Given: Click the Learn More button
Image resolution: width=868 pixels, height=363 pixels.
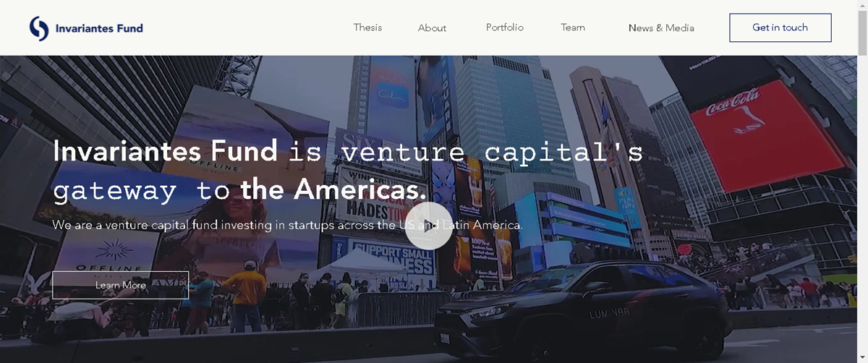Looking at the screenshot, I should tap(120, 285).
